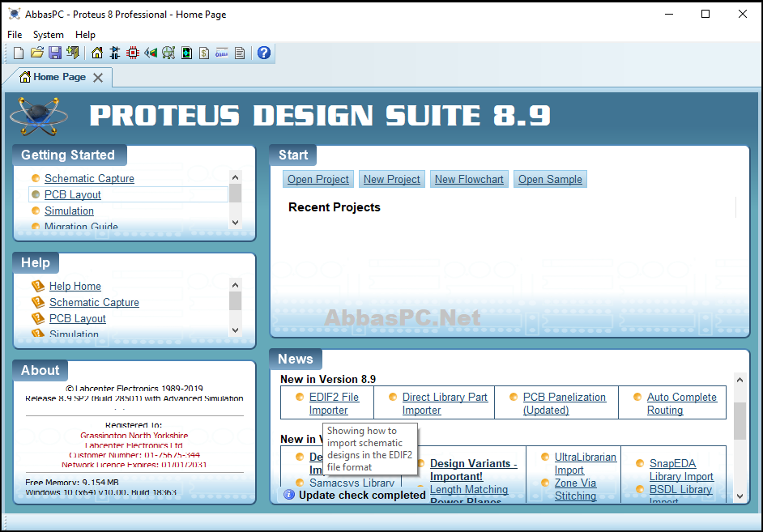Open the Source Code toolbar icon

point(222,53)
